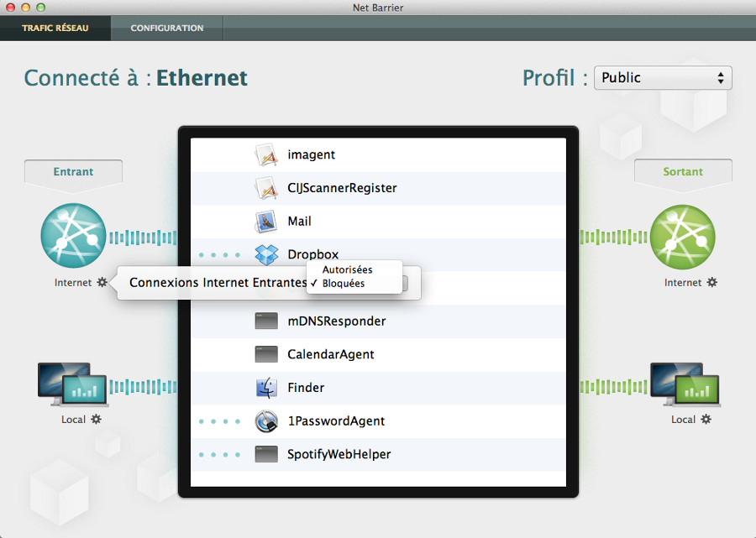Click the Finder face icon

coord(266,388)
